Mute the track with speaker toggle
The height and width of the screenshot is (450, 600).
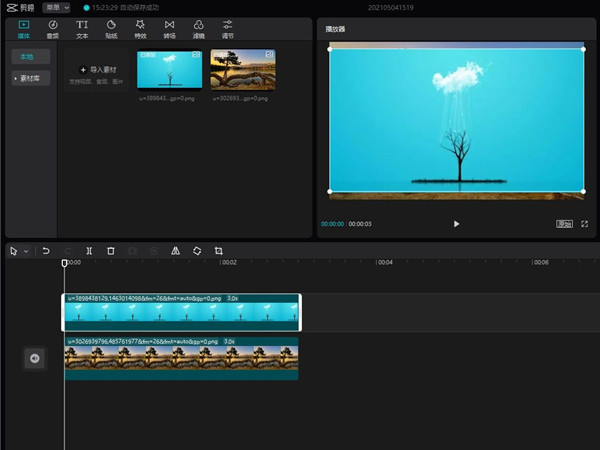[34, 358]
